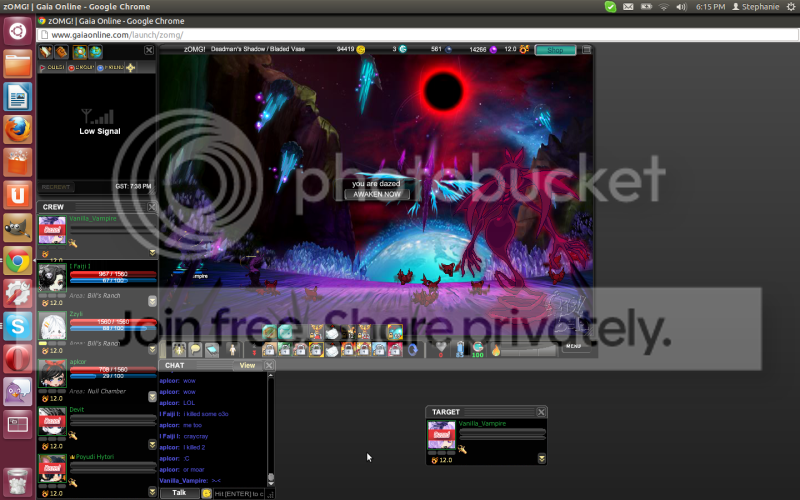This screenshot has width=800, height=500.
Task: Open Firefox from the Ubuntu launcher
Action: [18, 129]
